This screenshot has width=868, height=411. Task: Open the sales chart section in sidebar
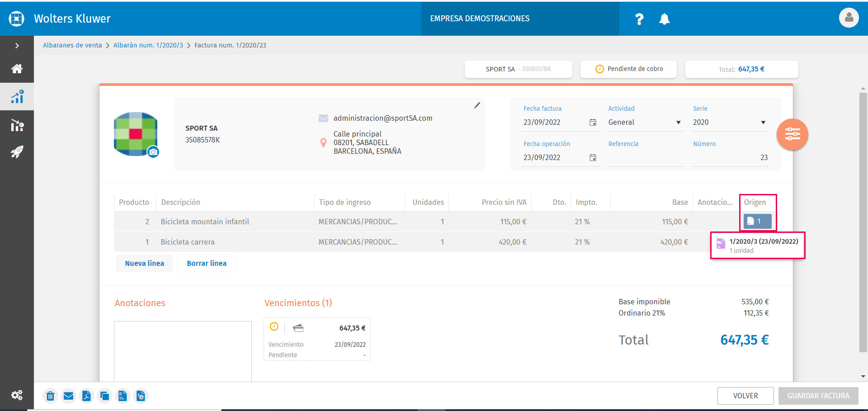tap(17, 96)
